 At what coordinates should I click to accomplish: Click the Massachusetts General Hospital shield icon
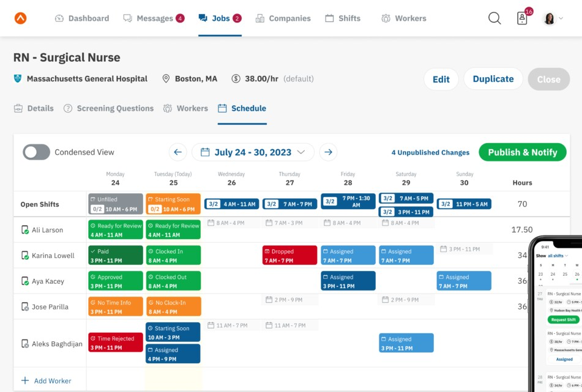(18, 79)
